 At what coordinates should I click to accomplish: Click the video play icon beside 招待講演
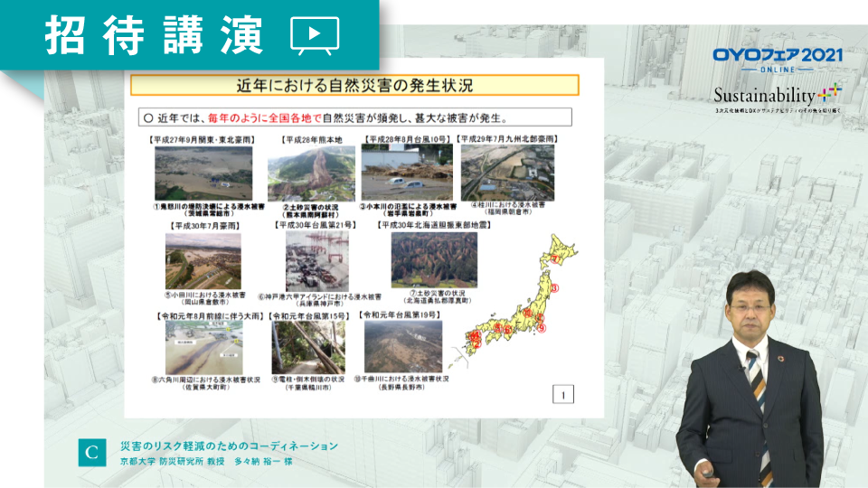pyautogui.click(x=315, y=35)
